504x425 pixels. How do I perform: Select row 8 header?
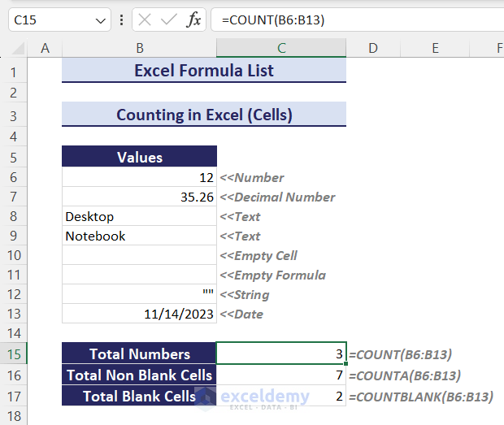pyautogui.click(x=14, y=216)
